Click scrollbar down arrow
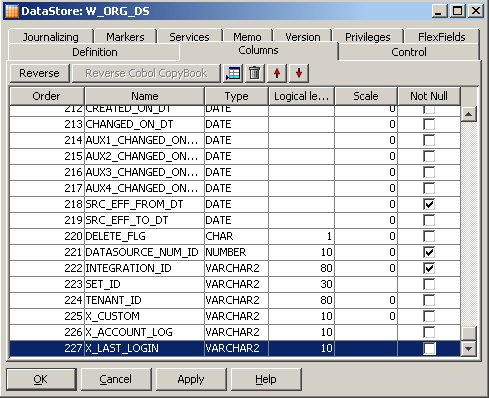Viewport: 489px width, 398px height. click(x=469, y=349)
